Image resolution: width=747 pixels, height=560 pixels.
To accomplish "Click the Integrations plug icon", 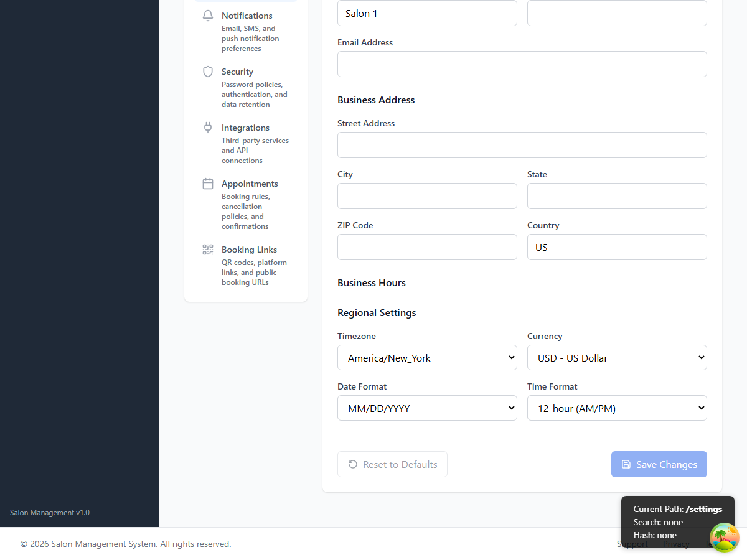I will click(207, 127).
